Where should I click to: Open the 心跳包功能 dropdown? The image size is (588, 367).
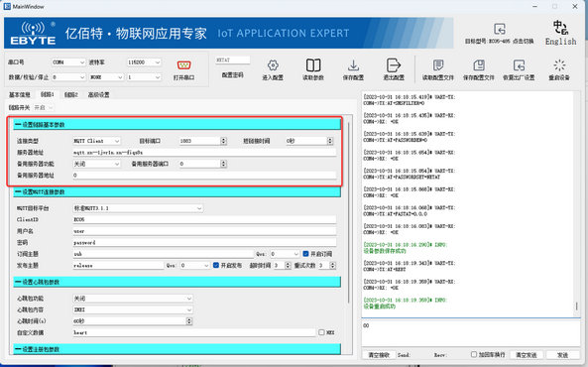[133, 299]
